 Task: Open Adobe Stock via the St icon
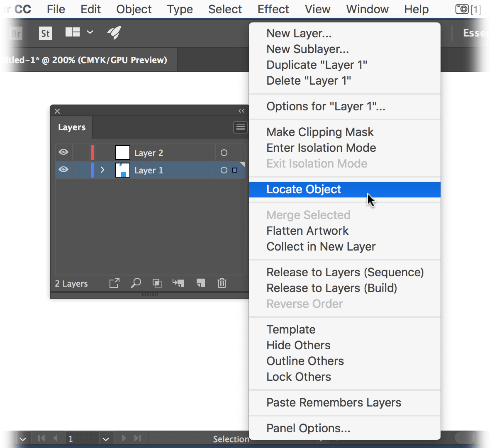(46, 33)
